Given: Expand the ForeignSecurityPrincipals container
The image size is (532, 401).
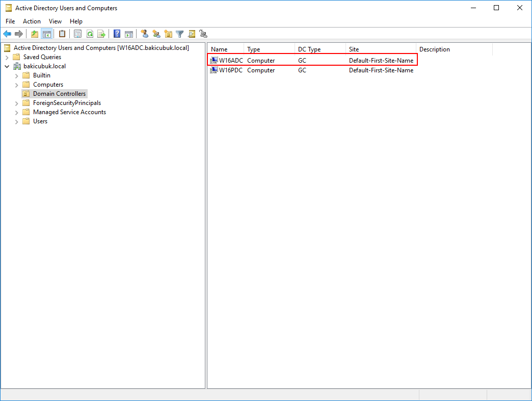Looking at the screenshot, I should [17, 103].
